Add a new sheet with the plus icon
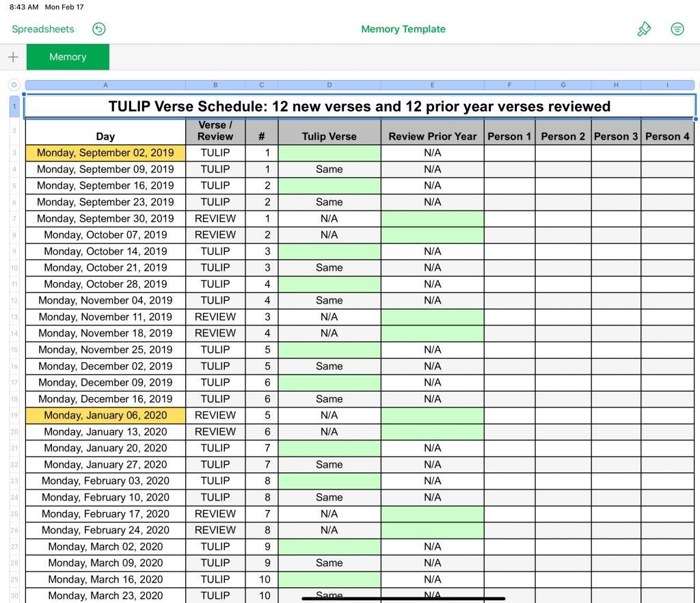 [13, 57]
